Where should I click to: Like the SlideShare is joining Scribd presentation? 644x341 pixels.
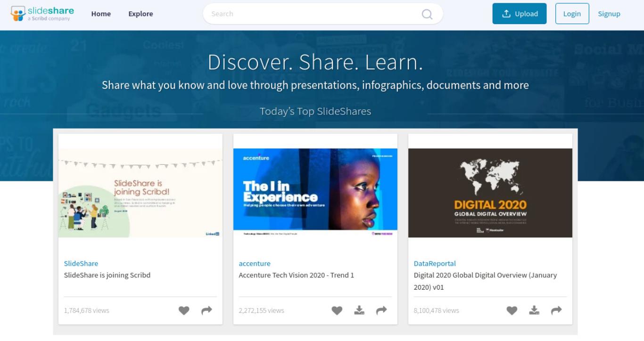point(184,310)
